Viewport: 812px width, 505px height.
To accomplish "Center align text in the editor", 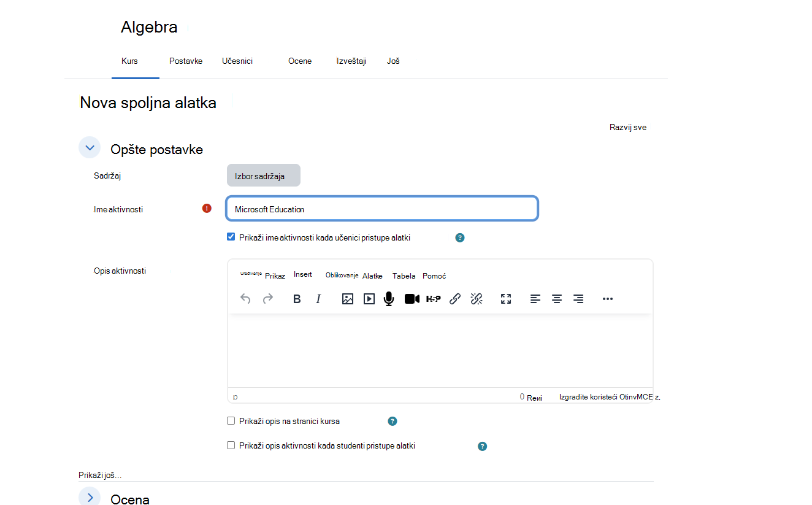I will point(557,299).
